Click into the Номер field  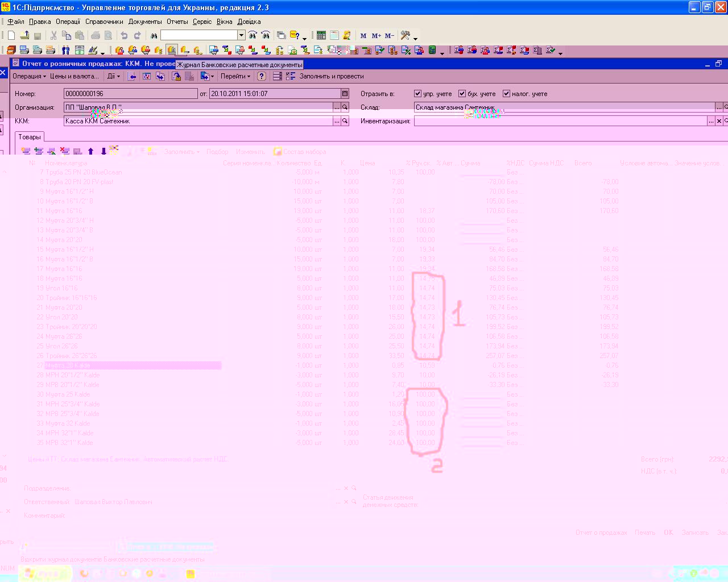[x=130, y=94]
